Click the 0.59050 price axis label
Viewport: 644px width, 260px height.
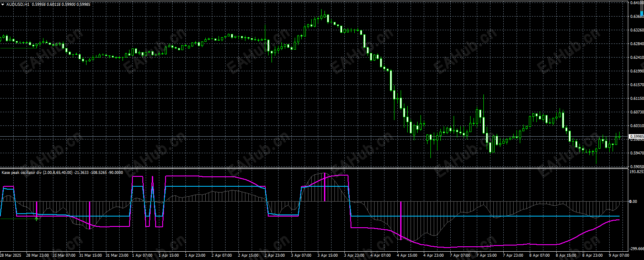point(637,166)
